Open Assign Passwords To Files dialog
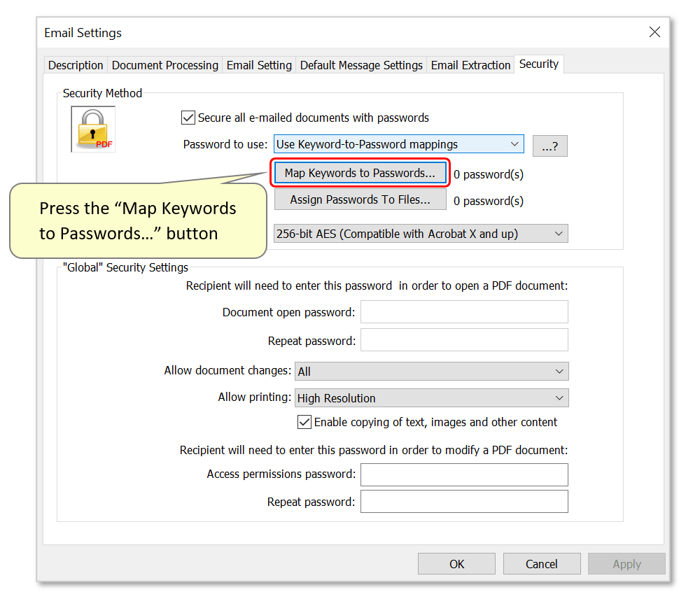700x599 pixels. pos(360,199)
